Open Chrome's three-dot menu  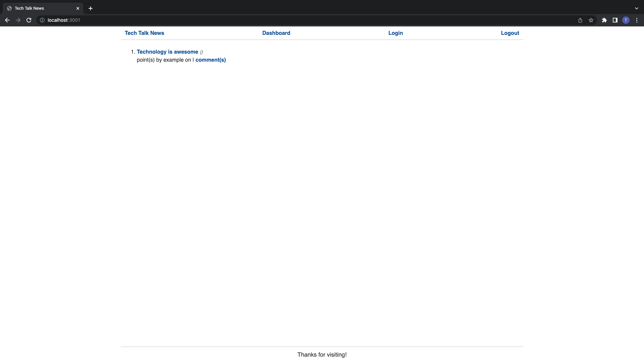[x=637, y=20]
